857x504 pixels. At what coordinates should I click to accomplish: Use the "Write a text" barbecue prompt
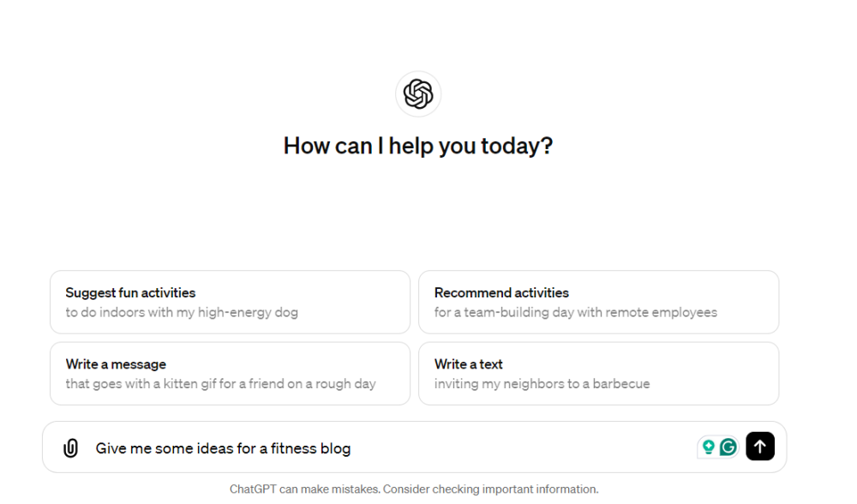click(598, 373)
